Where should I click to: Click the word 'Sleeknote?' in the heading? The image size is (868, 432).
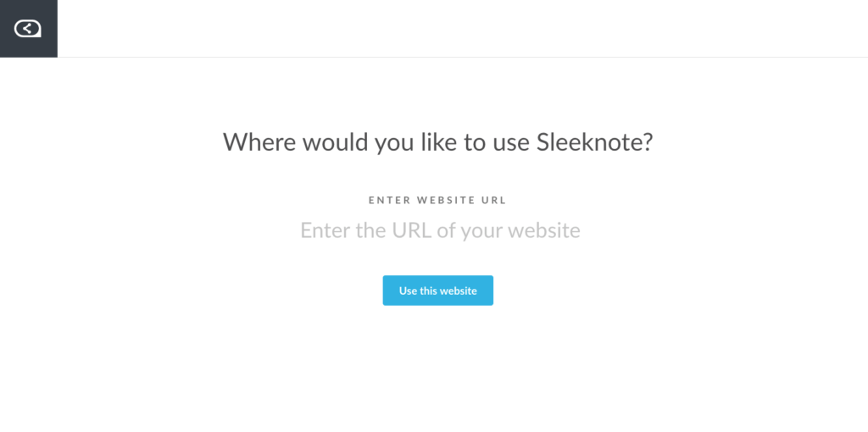pyautogui.click(x=595, y=142)
